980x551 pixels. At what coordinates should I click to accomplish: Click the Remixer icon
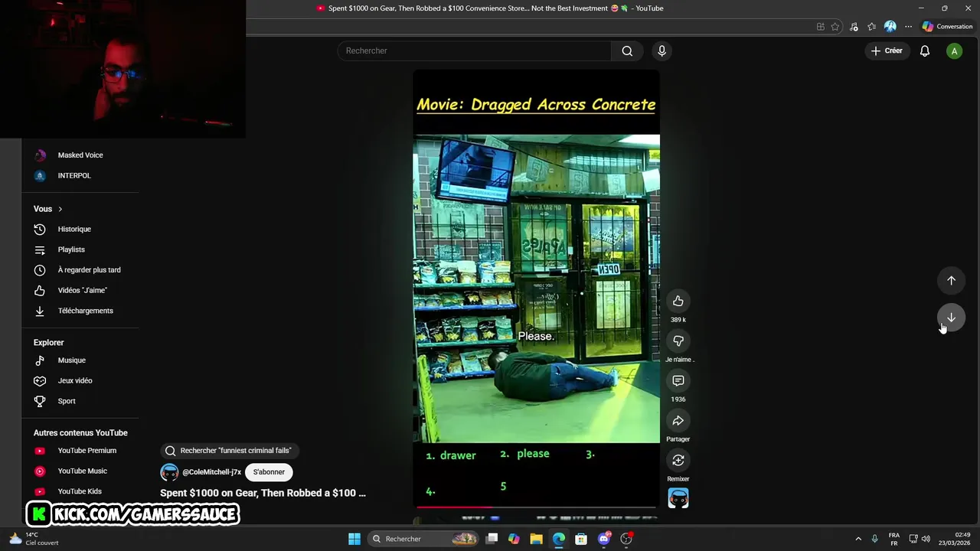pos(678,461)
